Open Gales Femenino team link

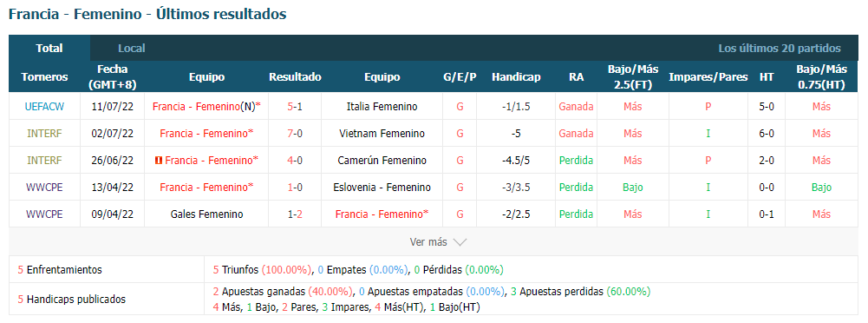(x=206, y=214)
